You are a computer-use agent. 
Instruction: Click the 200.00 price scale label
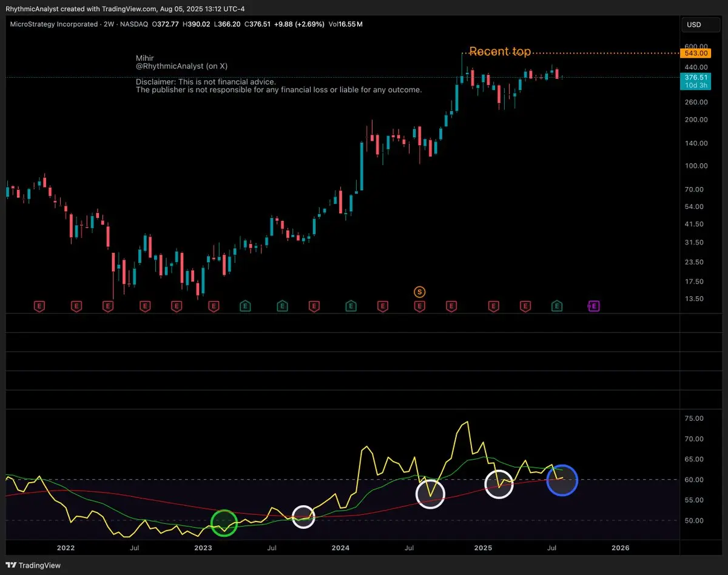click(695, 120)
